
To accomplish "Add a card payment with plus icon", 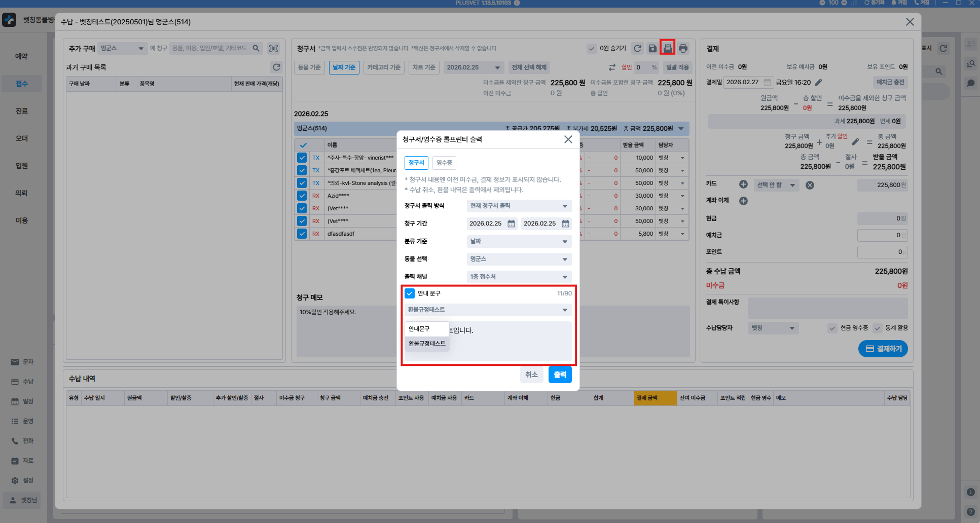I will tap(743, 184).
